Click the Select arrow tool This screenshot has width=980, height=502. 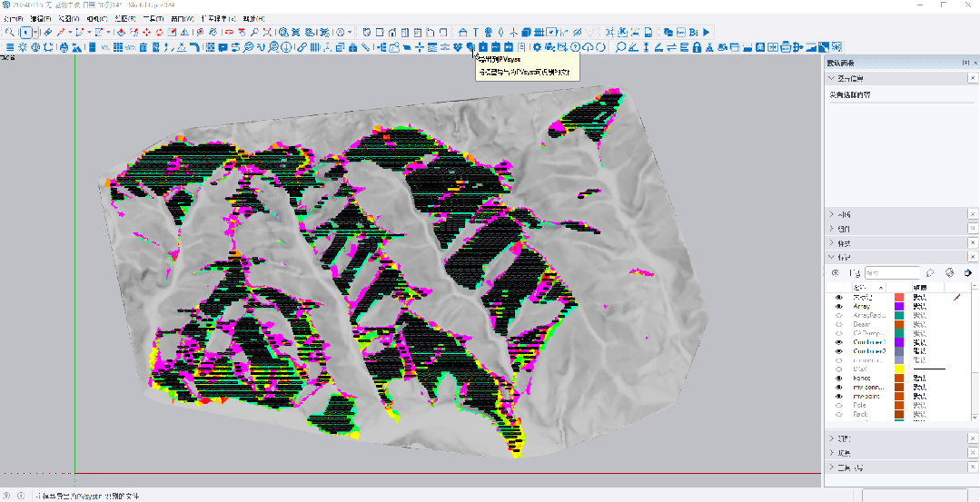25,33
